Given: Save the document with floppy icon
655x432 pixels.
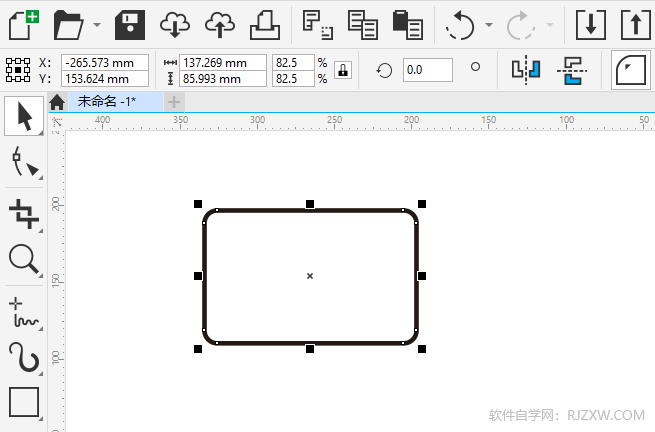Looking at the screenshot, I should pyautogui.click(x=130, y=25).
